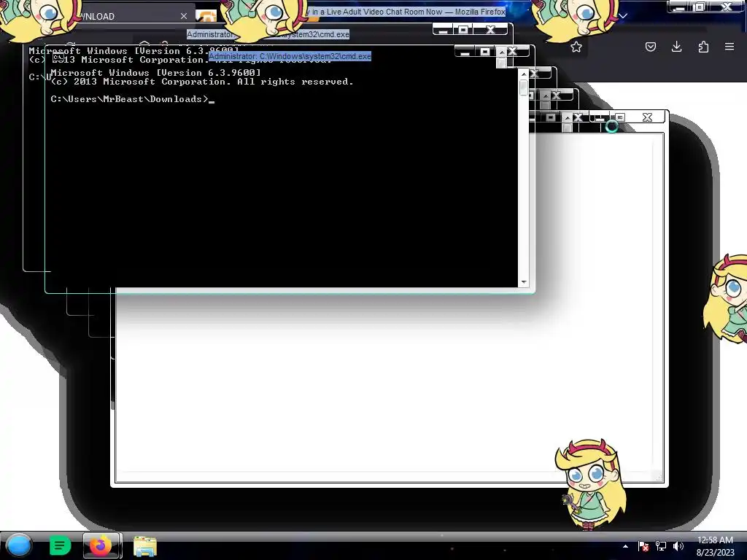Open the Firefox hamburger application menu
This screenshot has height=560, width=747.
point(729,47)
